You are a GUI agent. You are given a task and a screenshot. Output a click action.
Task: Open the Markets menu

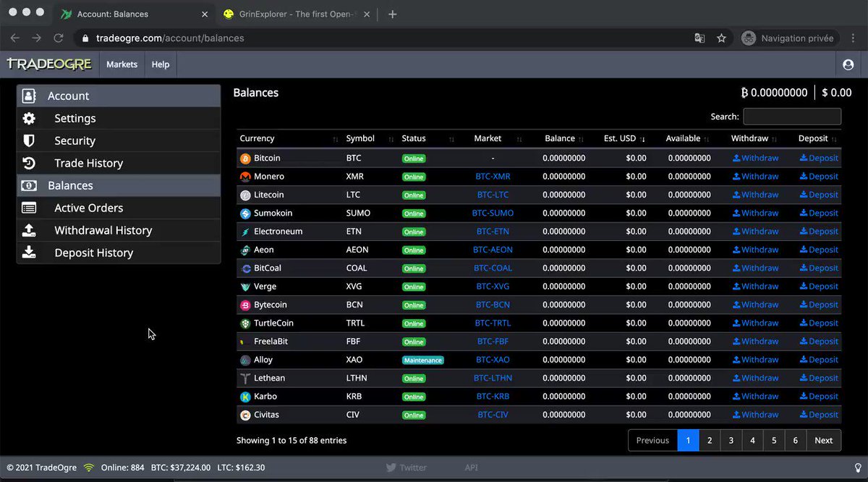(x=122, y=64)
